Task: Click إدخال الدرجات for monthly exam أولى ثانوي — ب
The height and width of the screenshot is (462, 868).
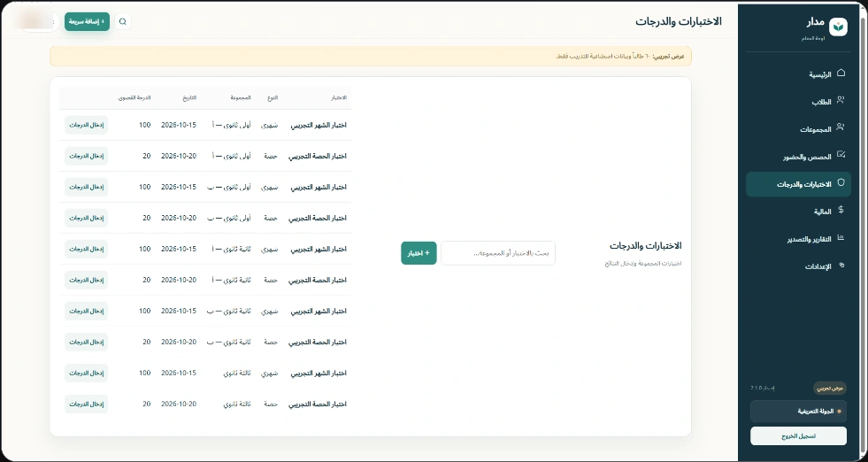Action: coord(87,188)
